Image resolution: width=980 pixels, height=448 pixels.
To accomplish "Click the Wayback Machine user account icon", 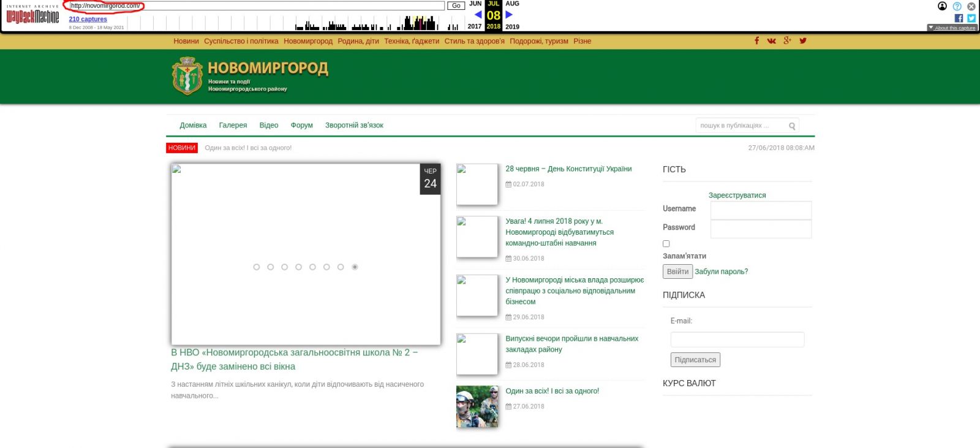I will coord(942,6).
